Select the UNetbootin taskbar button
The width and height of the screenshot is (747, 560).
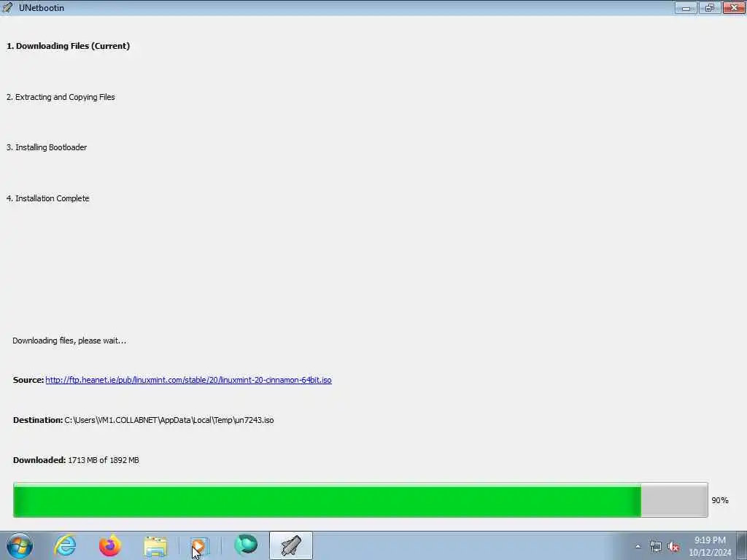pos(291,545)
